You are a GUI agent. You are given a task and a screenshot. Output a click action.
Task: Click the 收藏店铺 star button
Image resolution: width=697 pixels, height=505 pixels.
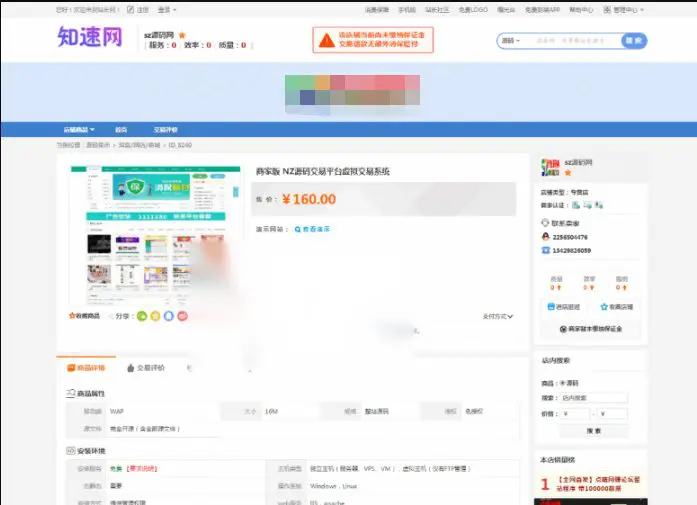(617, 307)
